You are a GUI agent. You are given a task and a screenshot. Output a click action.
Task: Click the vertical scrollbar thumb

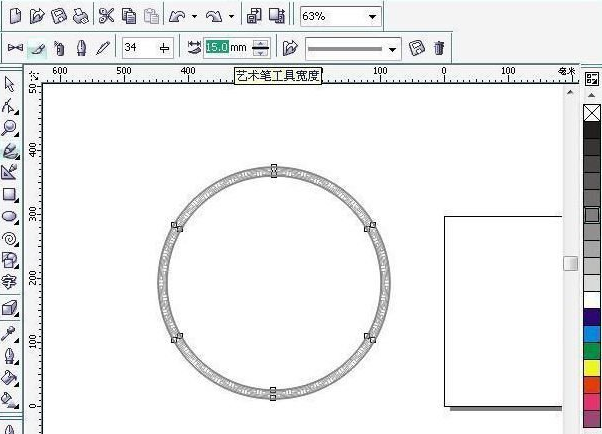point(571,263)
